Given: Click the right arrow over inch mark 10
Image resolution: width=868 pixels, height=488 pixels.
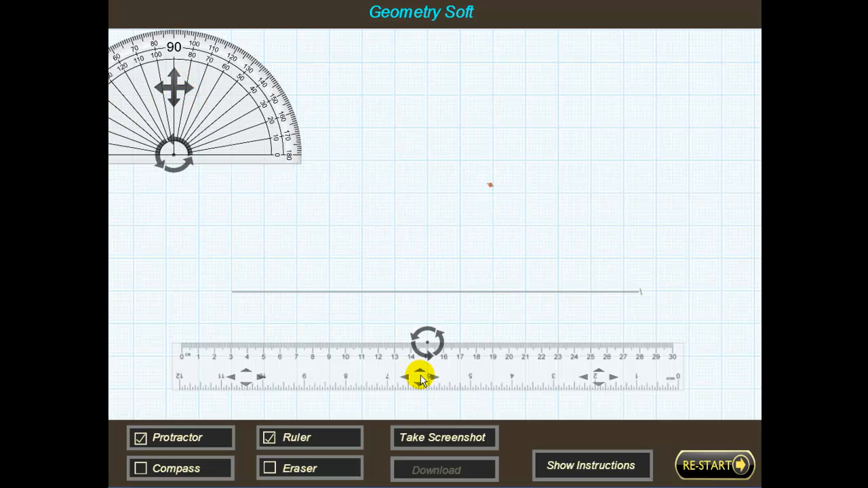Looking at the screenshot, I should point(261,377).
